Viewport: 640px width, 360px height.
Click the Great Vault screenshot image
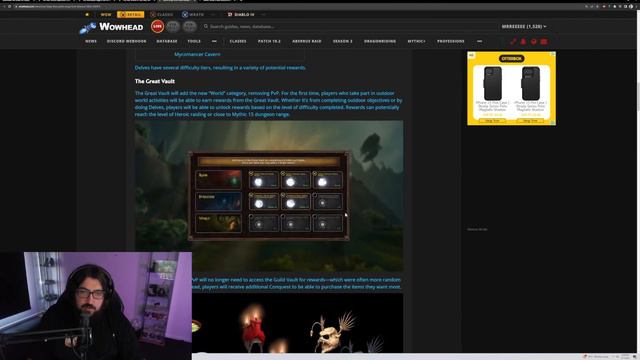pyautogui.click(x=269, y=196)
